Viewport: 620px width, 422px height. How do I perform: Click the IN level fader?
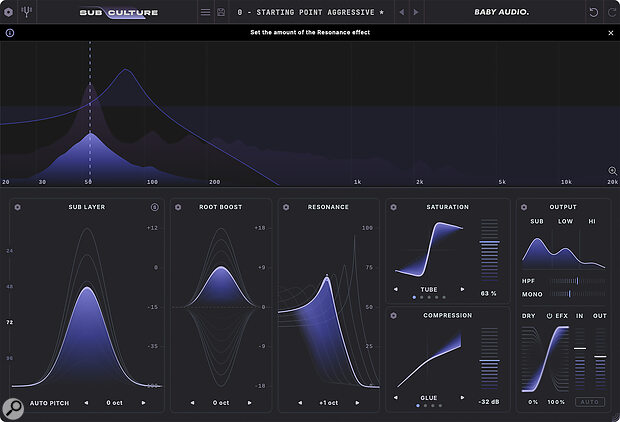(x=580, y=359)
